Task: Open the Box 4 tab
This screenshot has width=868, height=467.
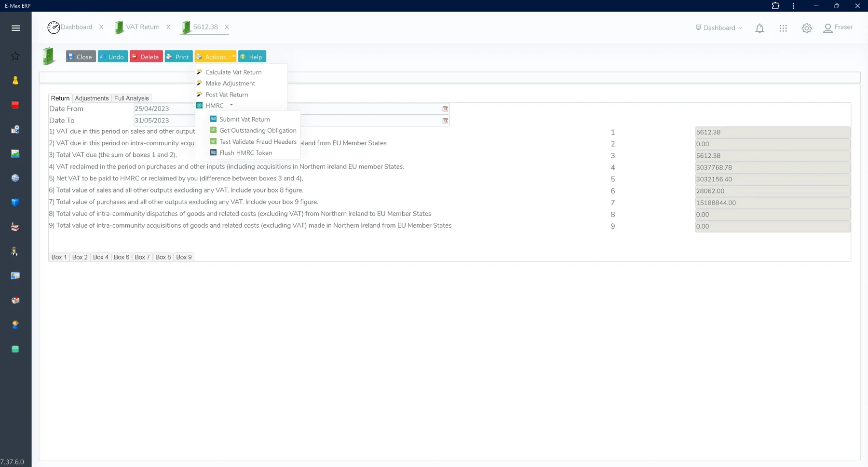Action: (x=101, y=257)
